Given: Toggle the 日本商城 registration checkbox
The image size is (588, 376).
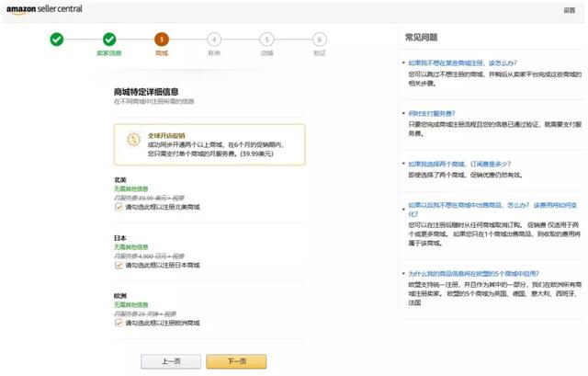Looking at the screenshot, I should click(x=119, y=265).
